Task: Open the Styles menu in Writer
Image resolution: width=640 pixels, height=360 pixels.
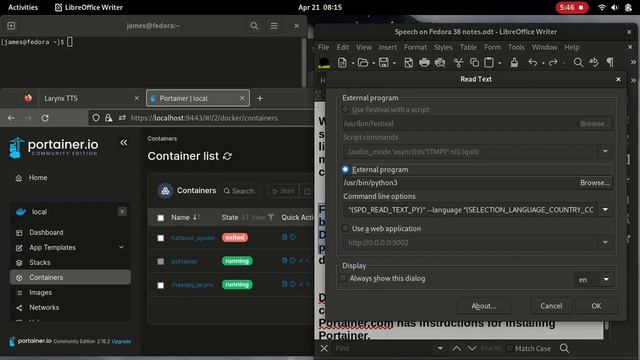Action: coord(443,47)
